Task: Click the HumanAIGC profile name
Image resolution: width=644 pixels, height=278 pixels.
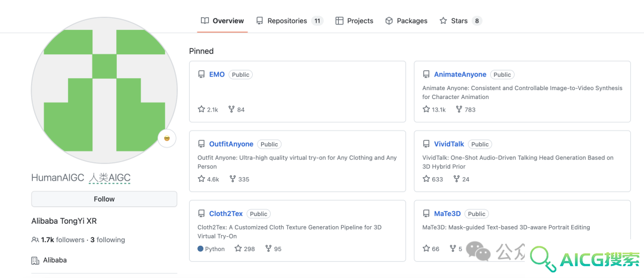Action: pos(58,177)
